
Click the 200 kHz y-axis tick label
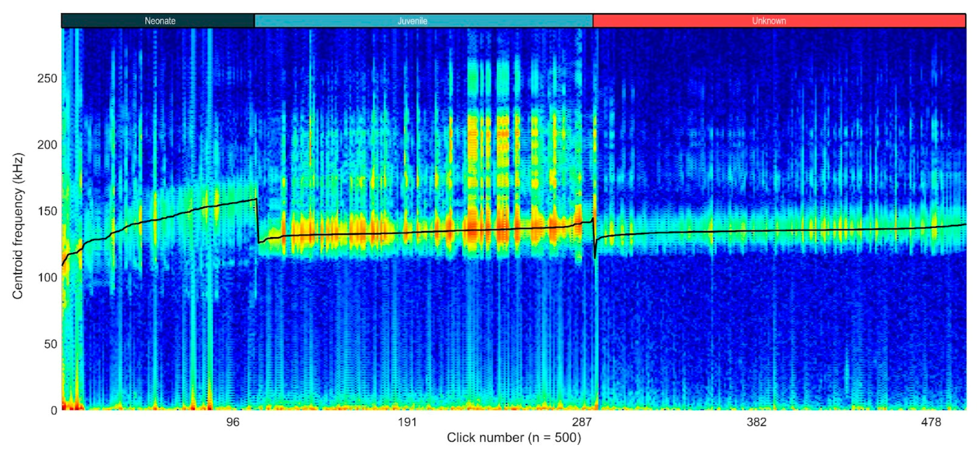47,145
